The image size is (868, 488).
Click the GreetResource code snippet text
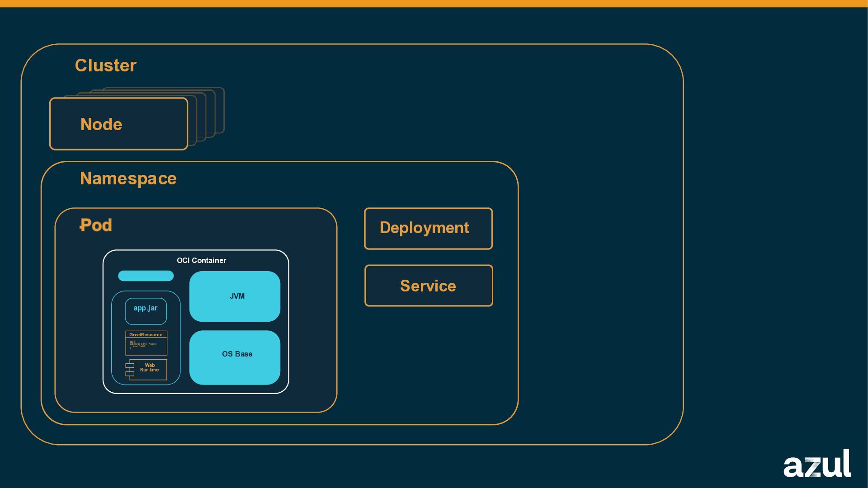click(x=142, y=345)
